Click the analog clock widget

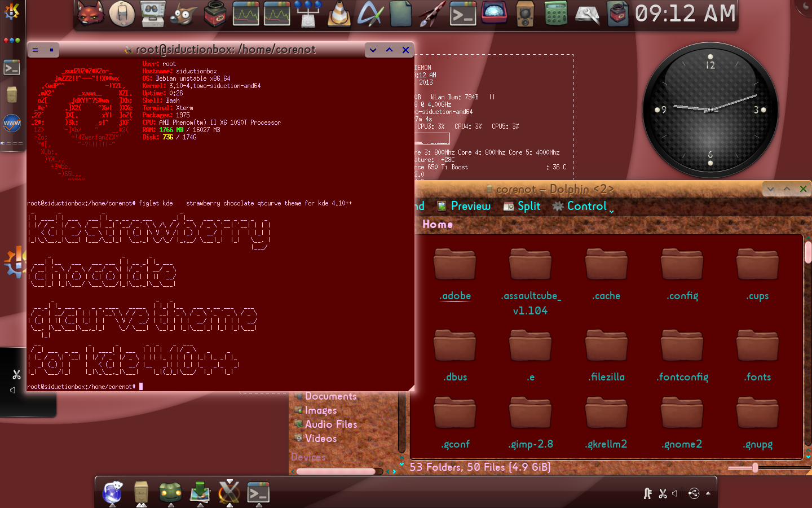click(710, 110)
